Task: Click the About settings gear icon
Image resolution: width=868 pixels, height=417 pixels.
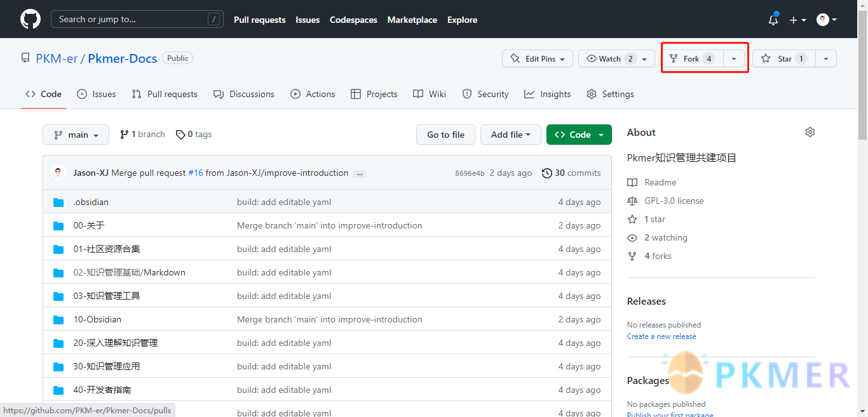Action: pos(810,132)
